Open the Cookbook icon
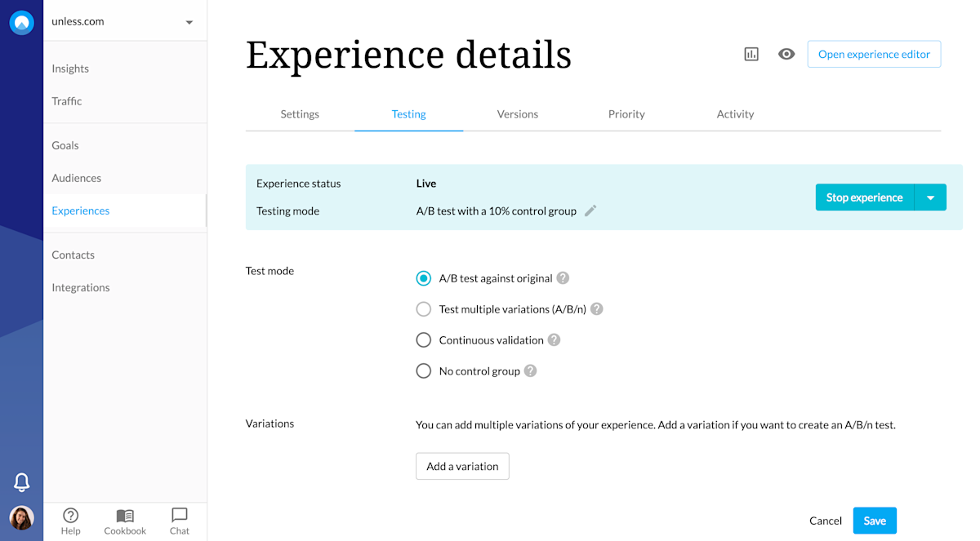This screenshot has width=980, height=541. tap(125, 521)
